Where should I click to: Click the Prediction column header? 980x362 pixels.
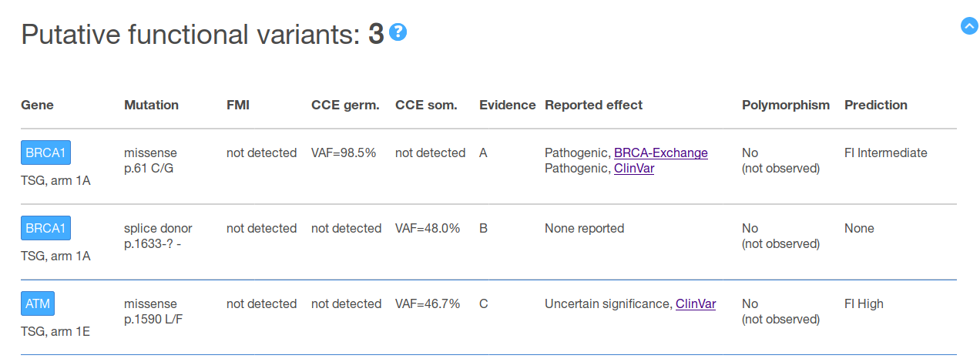875,106
